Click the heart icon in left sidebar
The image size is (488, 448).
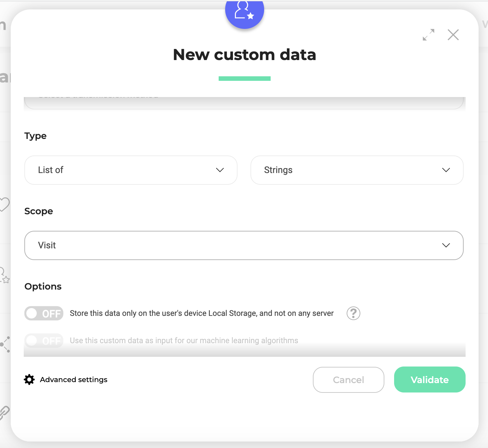5,204
